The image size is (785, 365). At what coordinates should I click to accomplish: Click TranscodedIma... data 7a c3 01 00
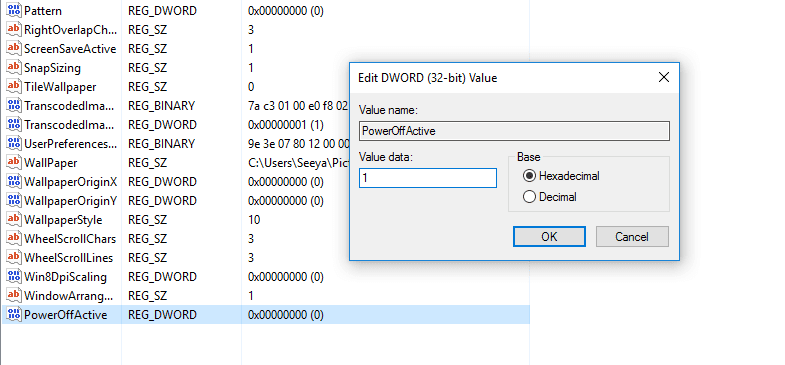pyautogui.click(x=298, y=106)
